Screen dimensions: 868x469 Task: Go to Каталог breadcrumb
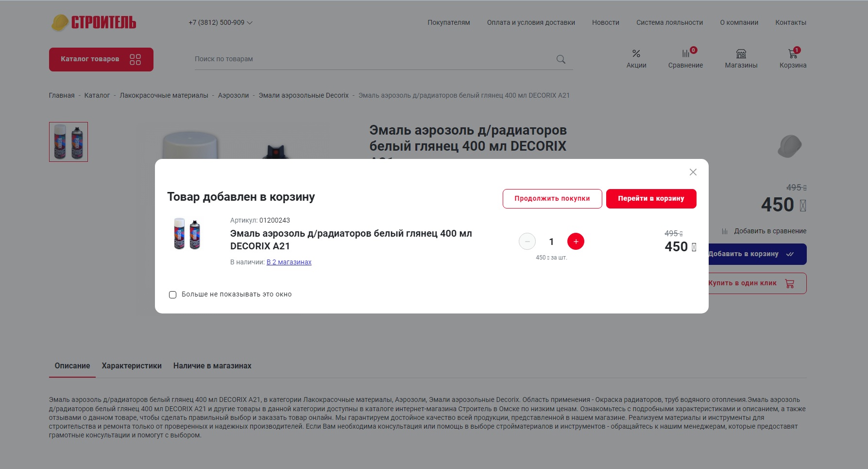click(x=97, y=95)
